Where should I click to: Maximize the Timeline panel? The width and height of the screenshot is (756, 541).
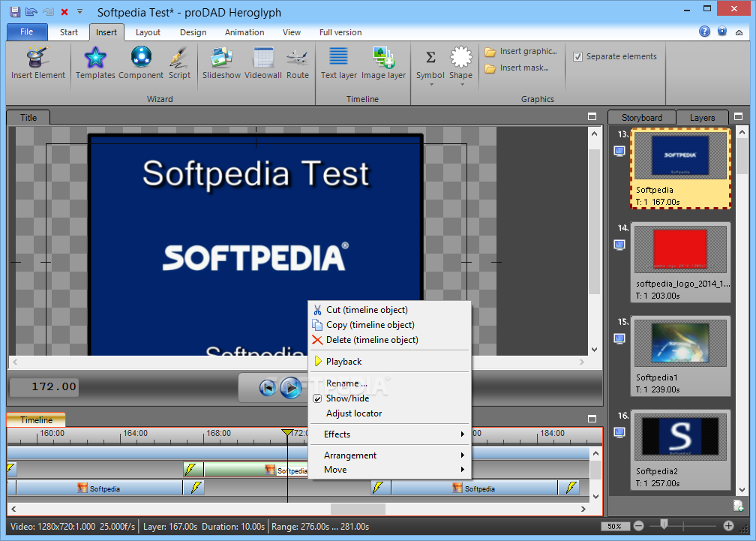click(x=592, y=419)
